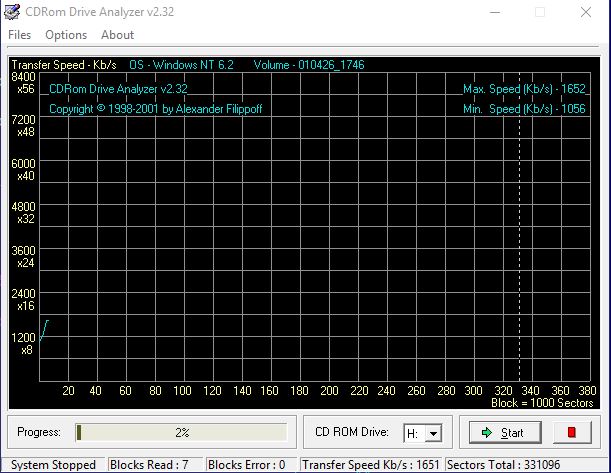This screenshot has height=473, width=611.
Task: Open the About menu
Action: click(117, 35)
